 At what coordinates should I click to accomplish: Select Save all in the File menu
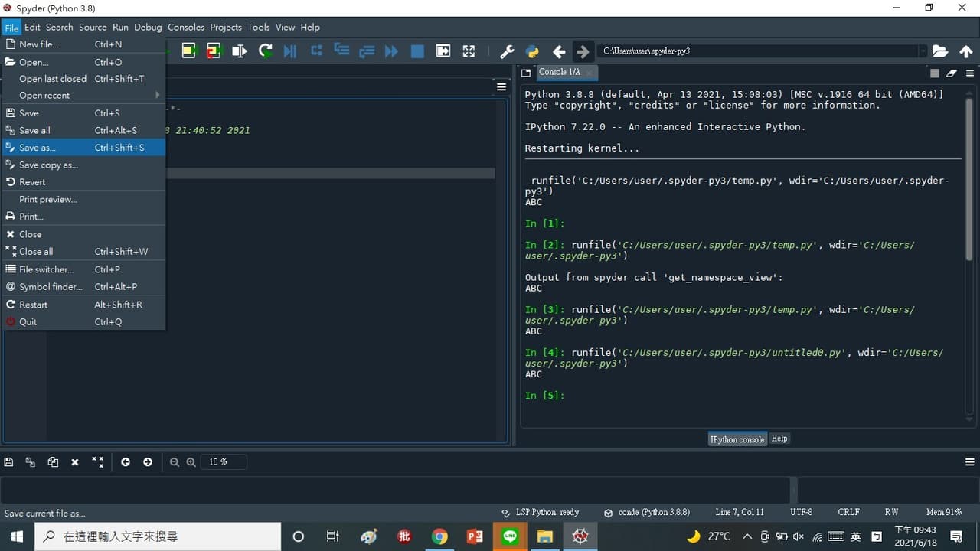[x=83, y=130]
